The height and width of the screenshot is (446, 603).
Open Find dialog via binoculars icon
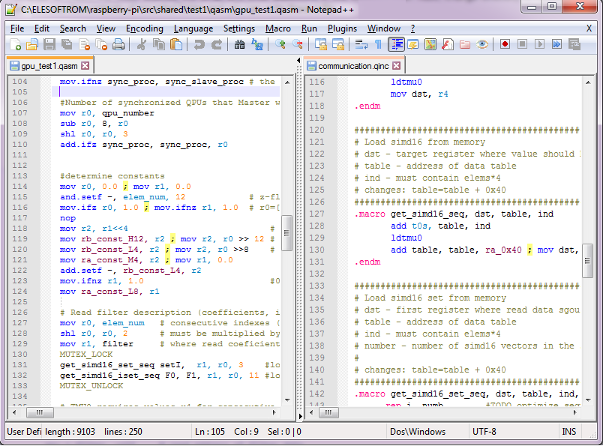pos(240,45)
